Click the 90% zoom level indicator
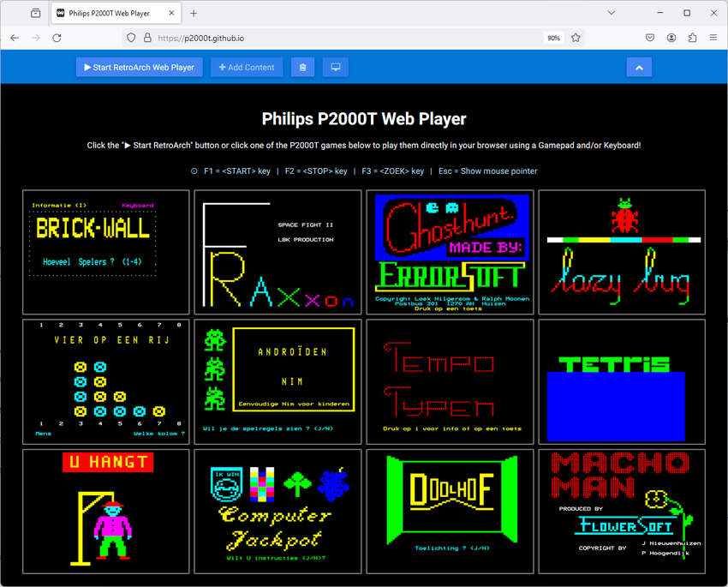Viewport: 728px width, 587px height. [553, 38]
